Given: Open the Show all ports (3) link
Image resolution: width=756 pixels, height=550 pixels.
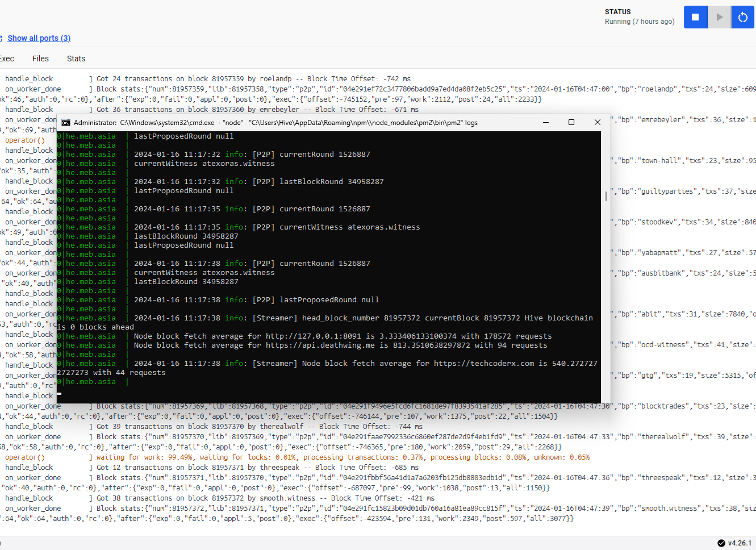Looking at the screenshot, I should click(39, 38).
